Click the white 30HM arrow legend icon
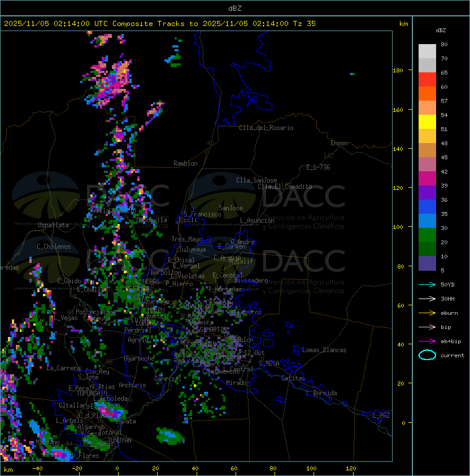470x476 pixels. [427, 298]
